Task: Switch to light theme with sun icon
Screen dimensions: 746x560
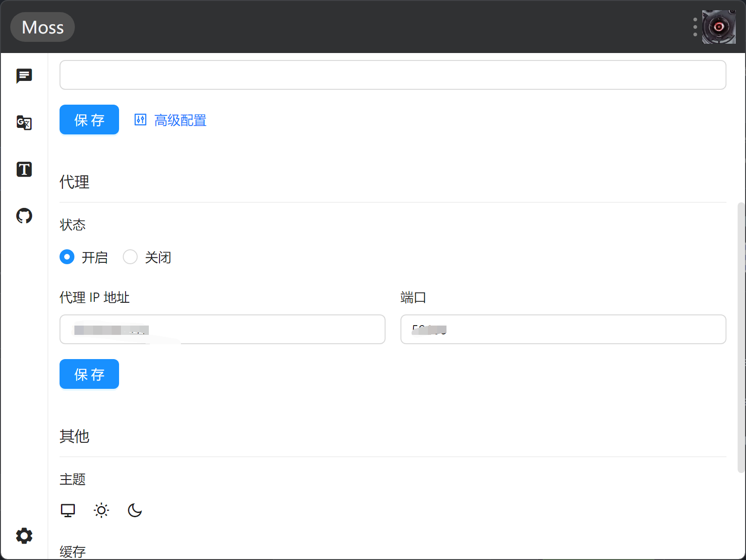Action: [x=101, y=510]
